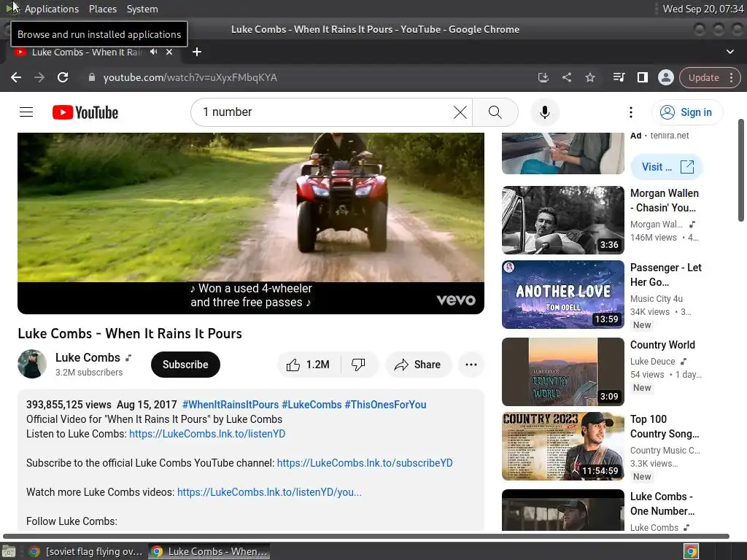
Task: Bookmark this tab with the star
Action: pos(589,77)
